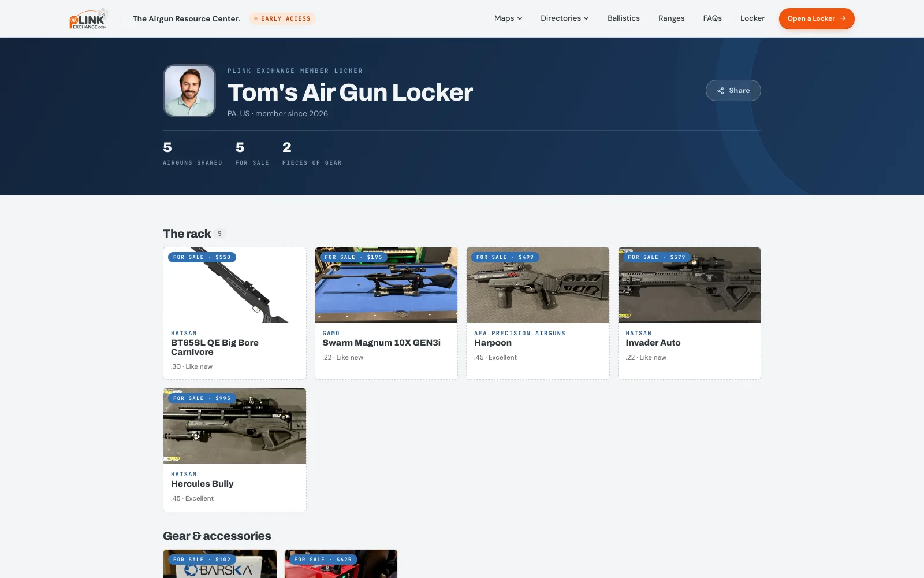Screen dimensions: 924x578
Task: Select the BT65SL QE Big Bore Carnivore title
Action: pyautogui.click(x=215, y=347)
